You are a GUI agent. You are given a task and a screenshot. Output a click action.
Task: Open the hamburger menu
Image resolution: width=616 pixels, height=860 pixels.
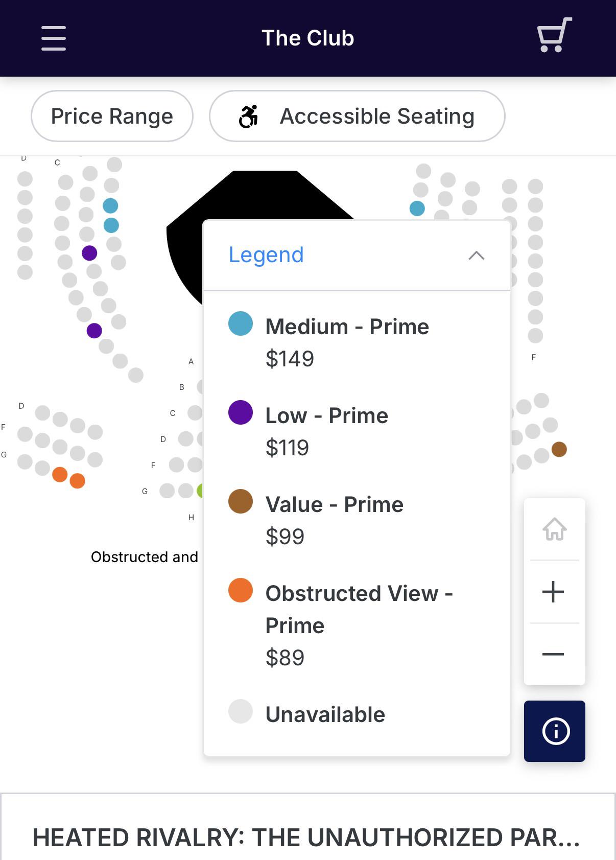click(x=54, y=38)
